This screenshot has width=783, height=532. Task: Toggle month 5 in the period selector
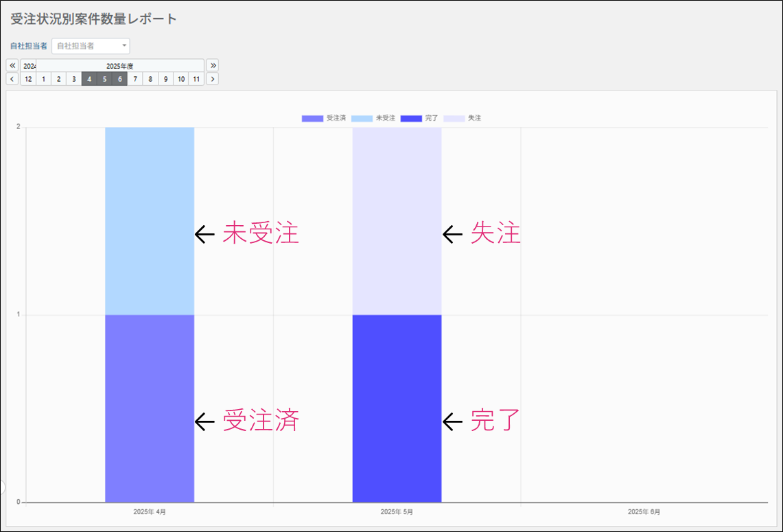pos(104,79)
